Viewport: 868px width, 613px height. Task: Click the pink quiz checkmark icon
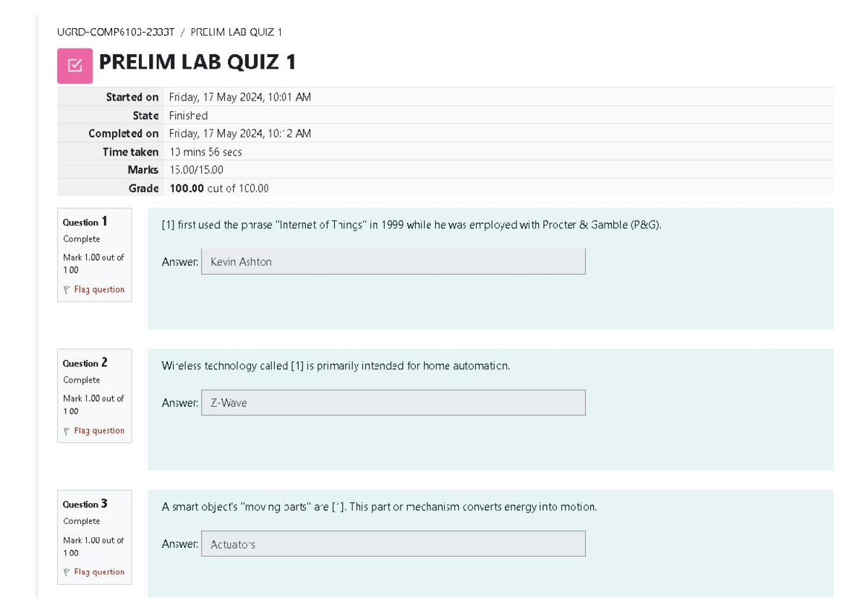coord(75,64)
